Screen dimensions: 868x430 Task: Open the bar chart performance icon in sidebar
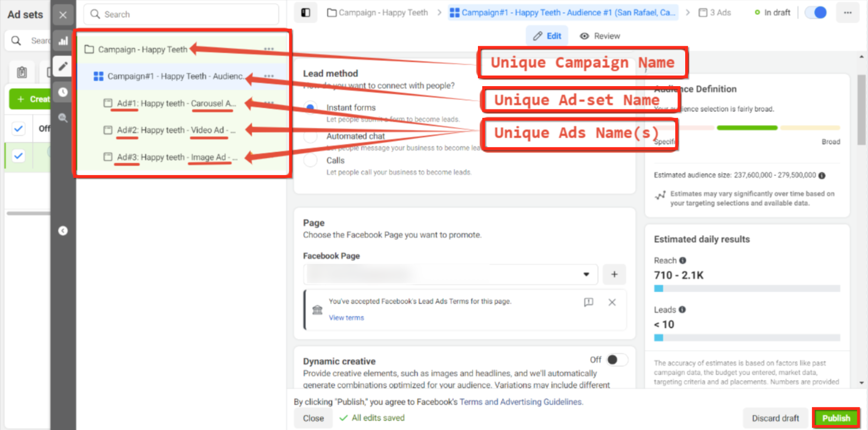pyautogui.click(x=63, y=41)
